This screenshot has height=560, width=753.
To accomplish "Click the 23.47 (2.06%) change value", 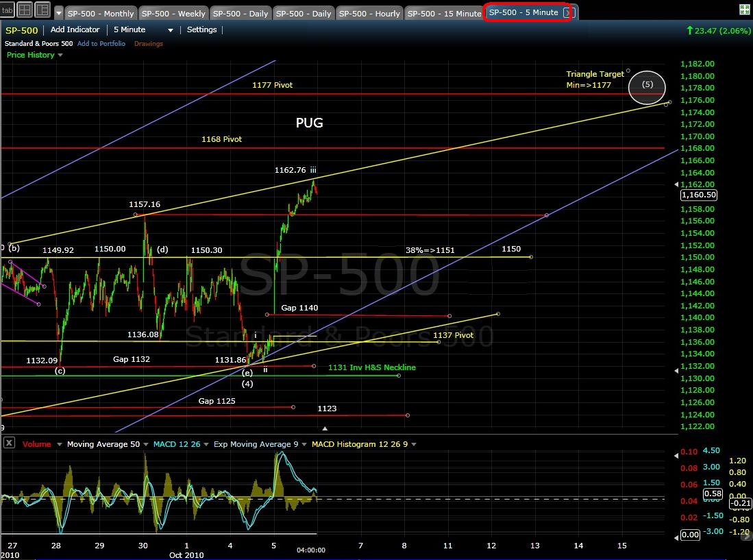I will (x=723, y=31).
